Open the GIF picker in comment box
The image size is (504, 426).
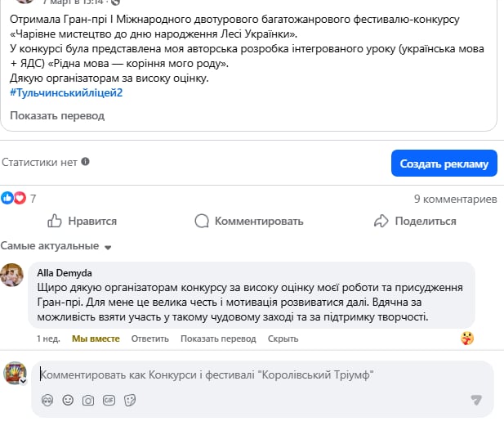click(108, 400)
